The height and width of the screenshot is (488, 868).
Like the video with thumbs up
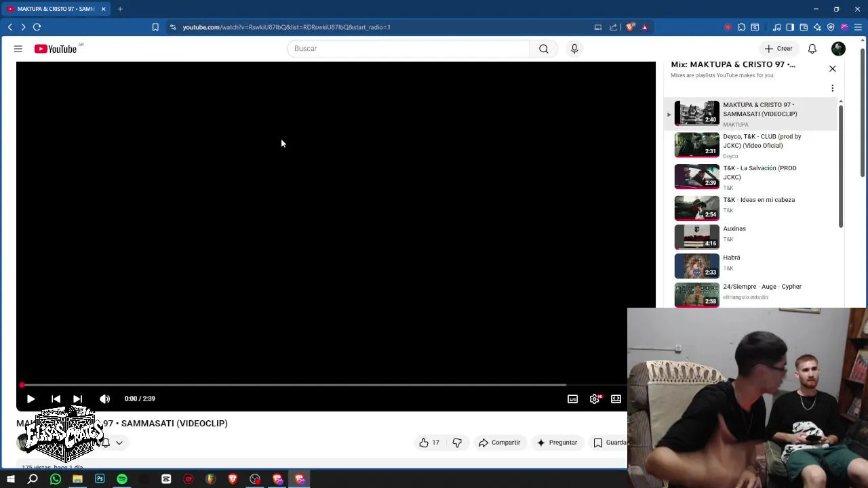(x=429, y=443)
